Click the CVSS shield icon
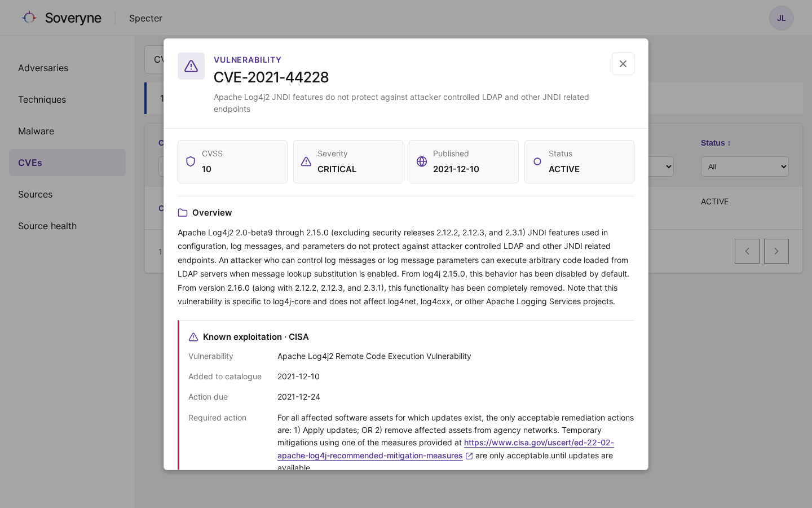 point(191,161)
